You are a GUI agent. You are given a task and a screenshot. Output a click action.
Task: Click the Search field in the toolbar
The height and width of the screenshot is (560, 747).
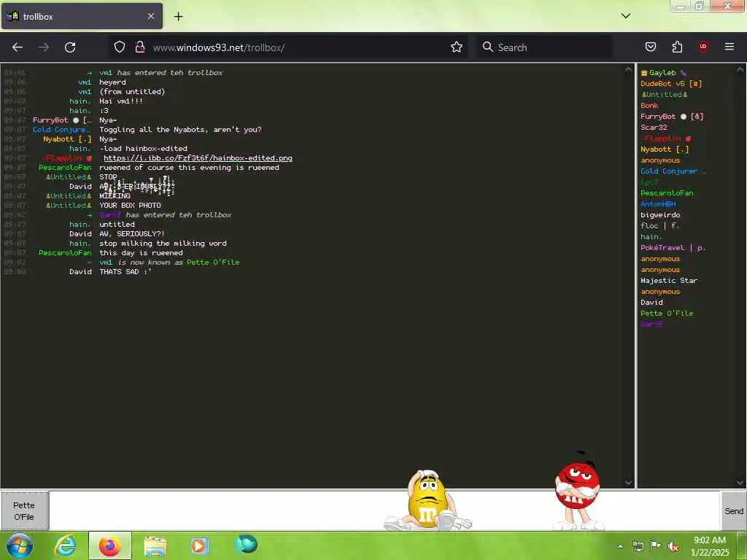(544, 47)
